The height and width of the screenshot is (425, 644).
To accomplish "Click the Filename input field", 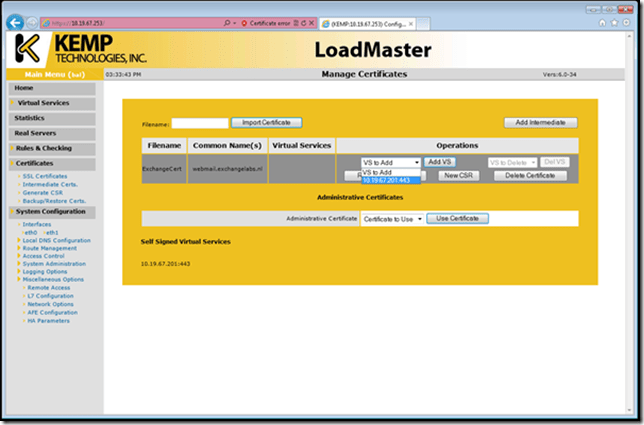I will (x=200, y=123).
